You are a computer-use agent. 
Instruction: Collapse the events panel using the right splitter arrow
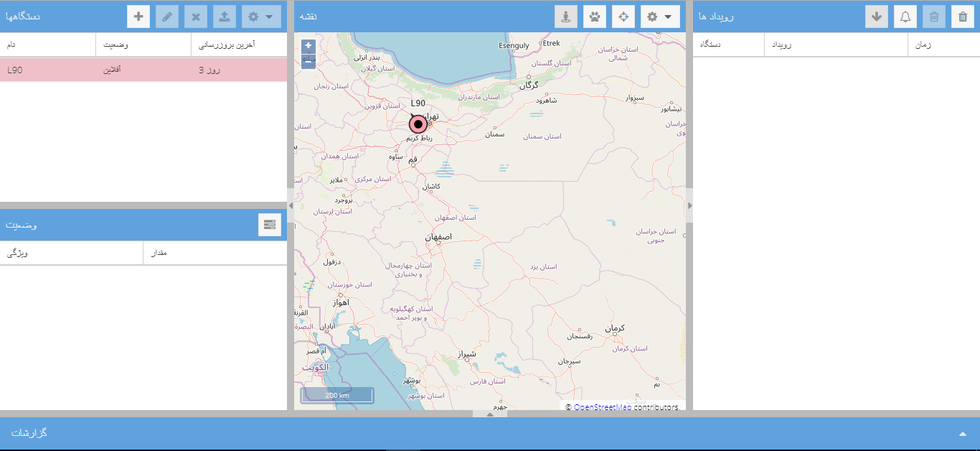pos(689,205)
